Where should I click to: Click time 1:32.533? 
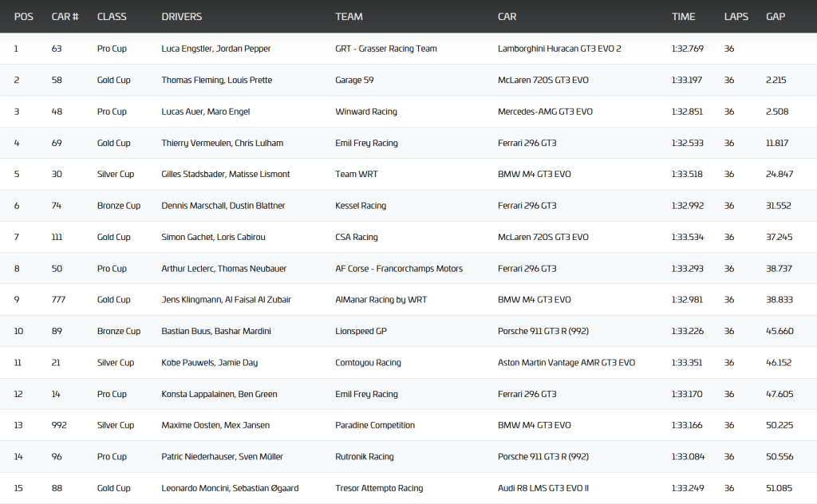click(687, 143)
